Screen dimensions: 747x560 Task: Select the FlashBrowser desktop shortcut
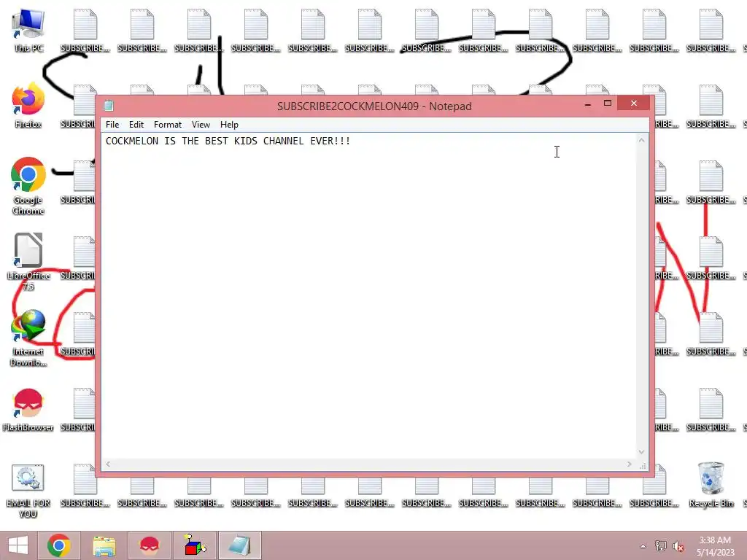click(28, 410)
